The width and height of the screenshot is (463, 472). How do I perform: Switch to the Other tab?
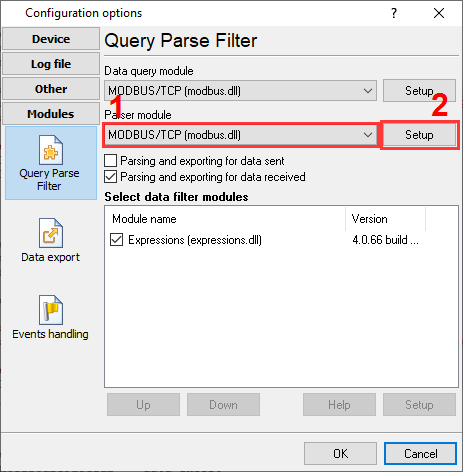(51, 89)
